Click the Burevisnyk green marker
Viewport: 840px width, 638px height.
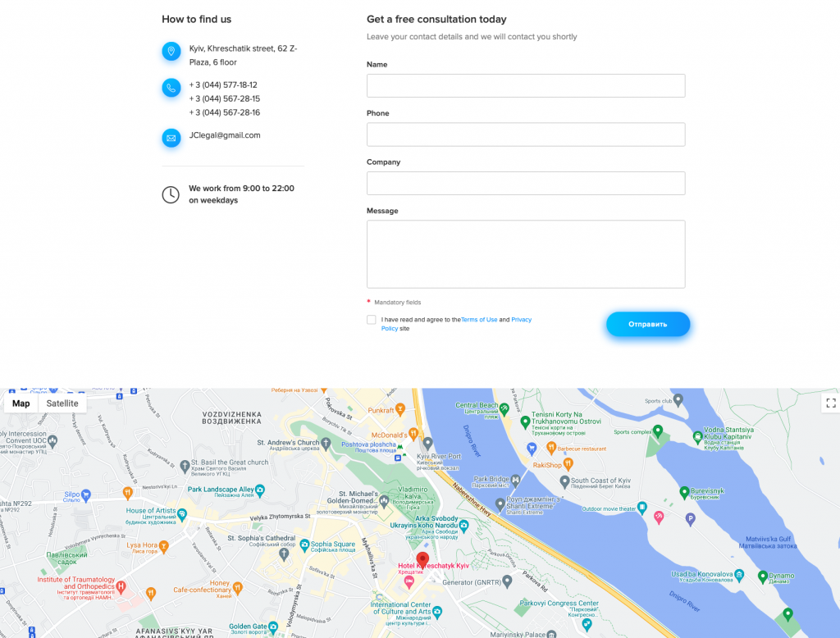tap(684, 492)
